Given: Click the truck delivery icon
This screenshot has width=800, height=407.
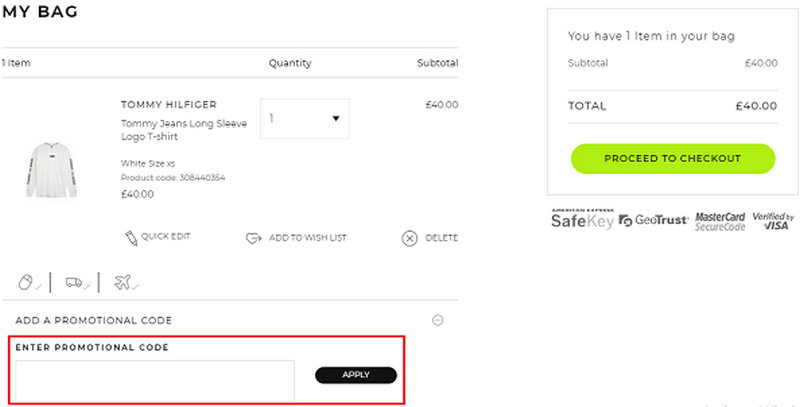Looking at the screenshot, I should tap(74, 283).
